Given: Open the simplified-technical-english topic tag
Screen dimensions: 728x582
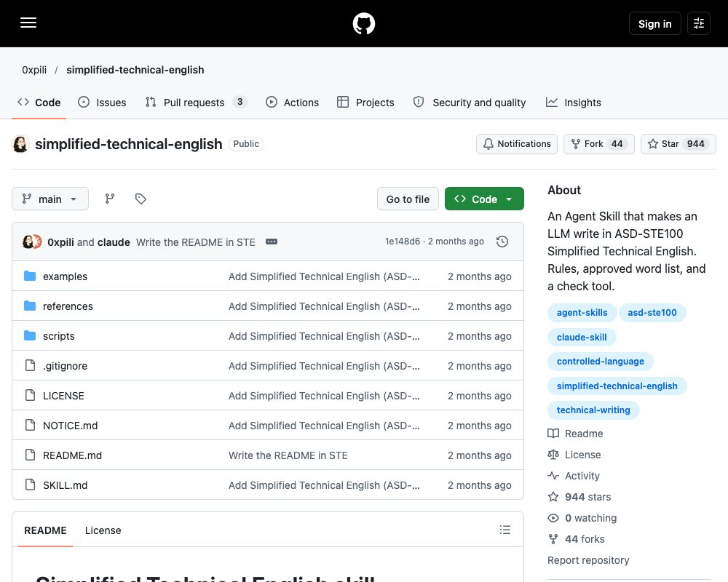Looking at the screenshot, I should [x=617, y=386].
